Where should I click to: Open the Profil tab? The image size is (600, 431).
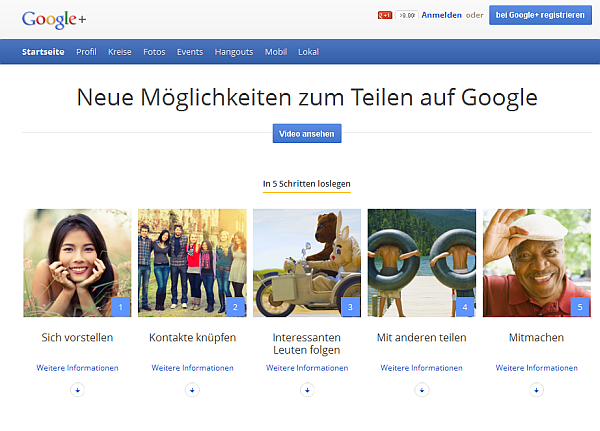click(x=86, y=52)
